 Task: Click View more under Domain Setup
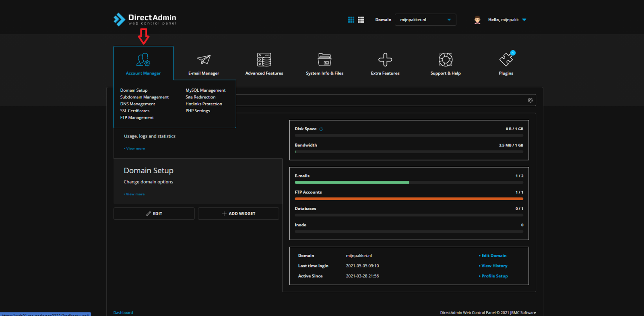(134, 194)
